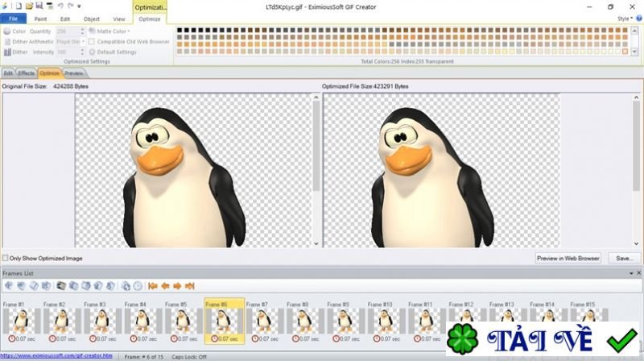Select the highlighted transparent swatch at palette end
Image resolution: width=644 pixels, height=361 pixels.
click(625, 52)
